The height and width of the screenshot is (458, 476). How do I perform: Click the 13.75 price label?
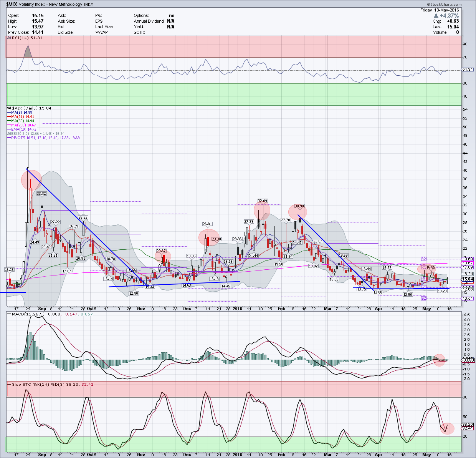(x=361, y=289)
